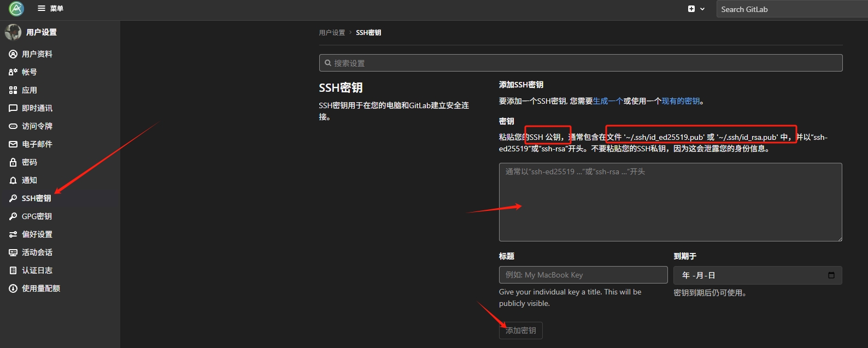Select SSH密钥 in the sidebar
Image resolution: width=868 pixels, height=348 pixels.
coord(36,198)
